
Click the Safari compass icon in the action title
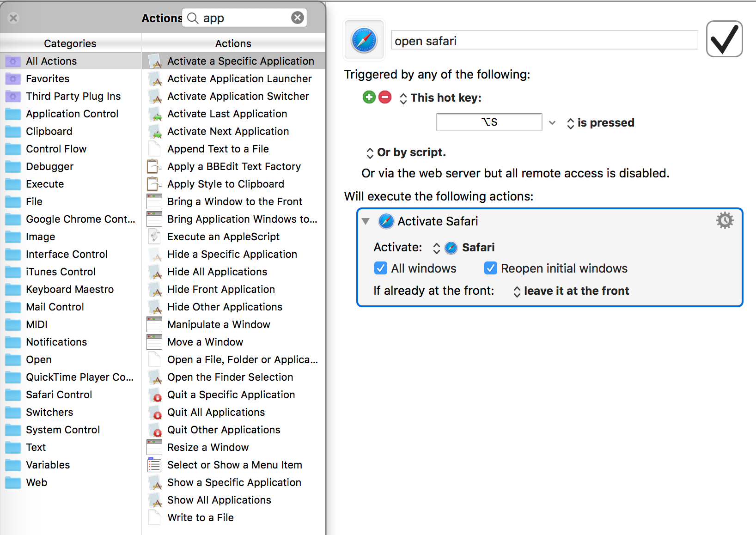tap(386, 221)
